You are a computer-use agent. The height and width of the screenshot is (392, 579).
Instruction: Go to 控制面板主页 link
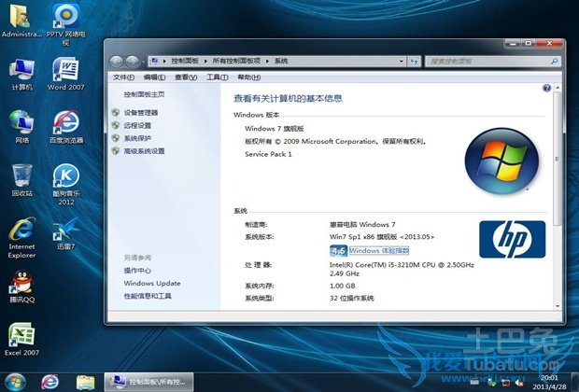pyautogui.click(x=144, y=94)
